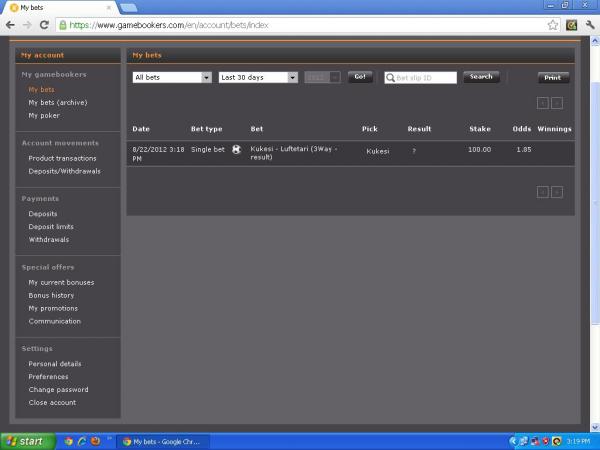Click the soccer ball icon in bet row
600x450 pixels.
tap(236, 149)
